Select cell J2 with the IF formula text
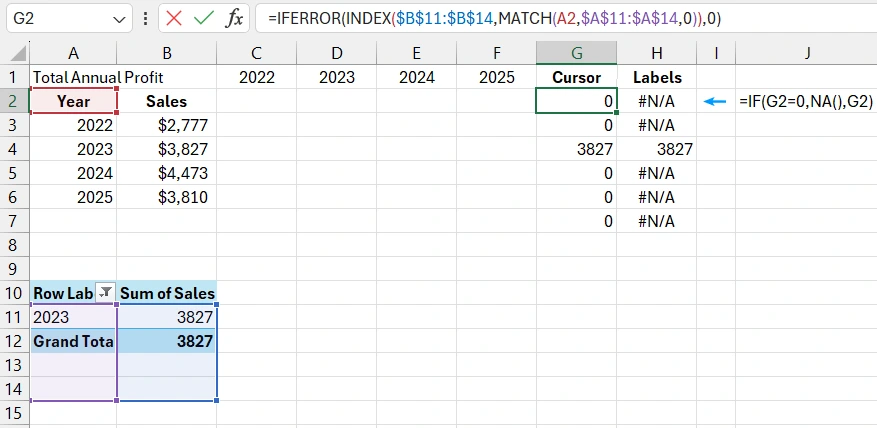The width and height of the screenshot is (877, 428). click(x=805, y=101)
